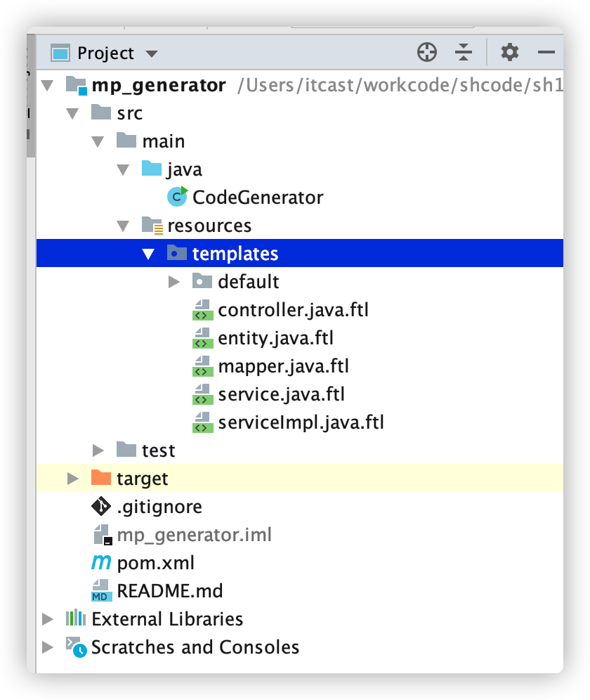This screenshot has height=700, width=590.
Task: Click the README.md markdown file icon
Action: coord(101,590)
